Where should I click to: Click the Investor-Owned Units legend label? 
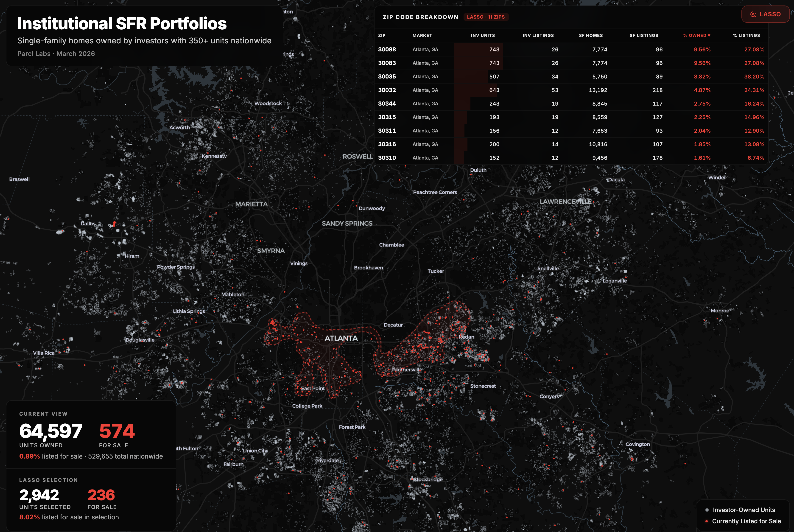click(x=744, y=510)
